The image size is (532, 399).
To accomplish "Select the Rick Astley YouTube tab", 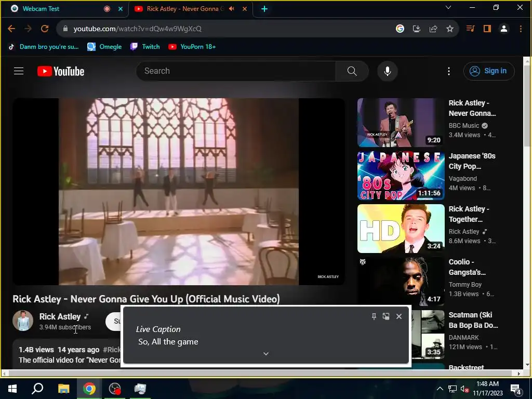I will [191, 9].
